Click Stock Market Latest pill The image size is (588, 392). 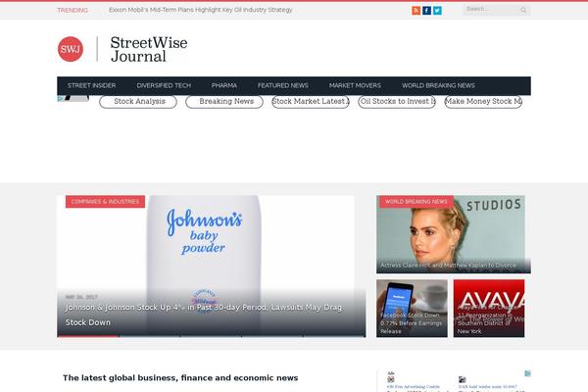coord(311,102)
